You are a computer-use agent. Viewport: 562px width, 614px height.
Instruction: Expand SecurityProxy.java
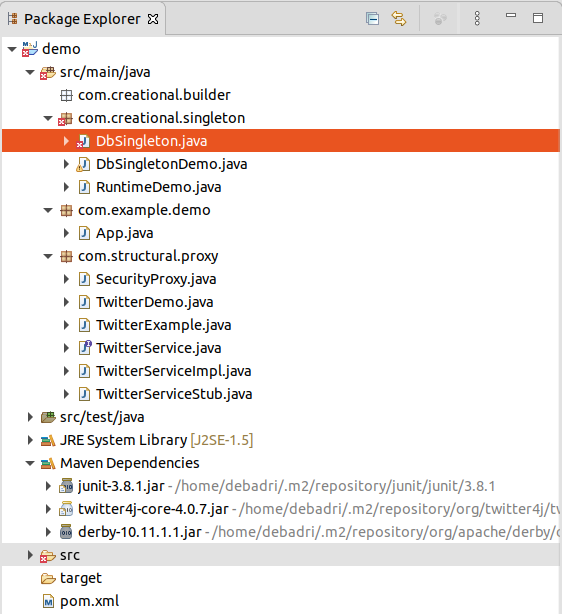pyautogui.click(x=66, y=279)
